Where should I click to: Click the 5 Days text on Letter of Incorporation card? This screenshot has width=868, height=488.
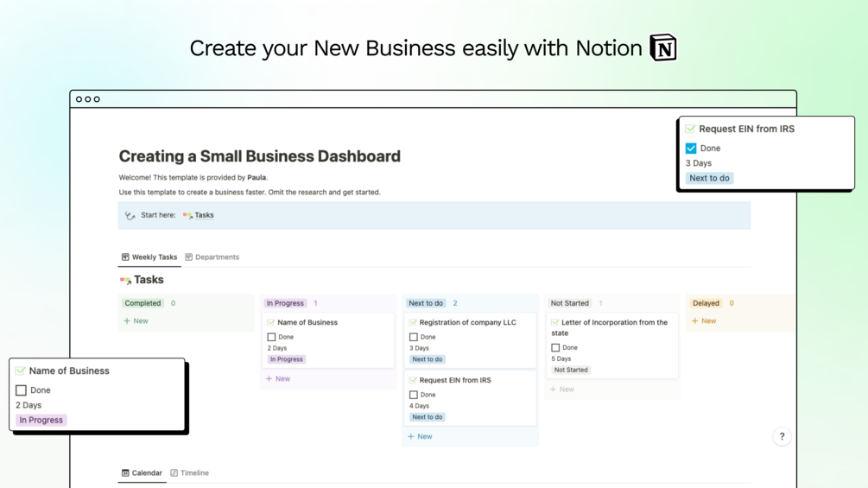click(561, 359)
